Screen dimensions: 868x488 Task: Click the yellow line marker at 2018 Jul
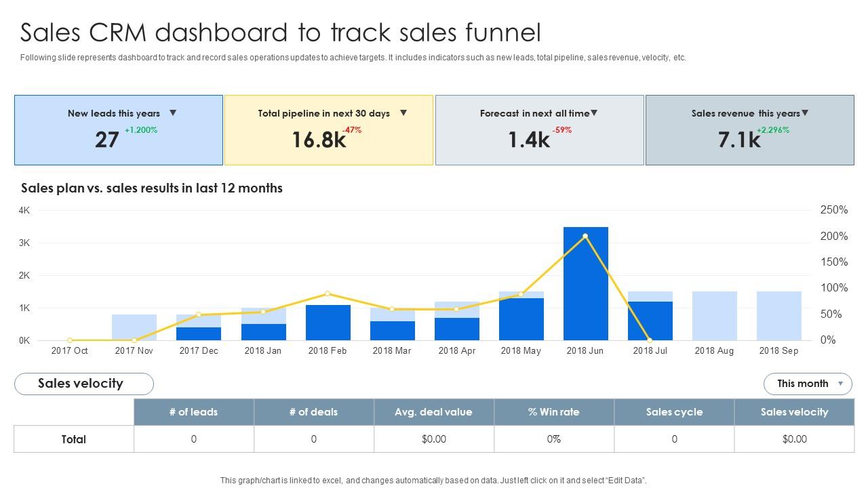[650, 340]
